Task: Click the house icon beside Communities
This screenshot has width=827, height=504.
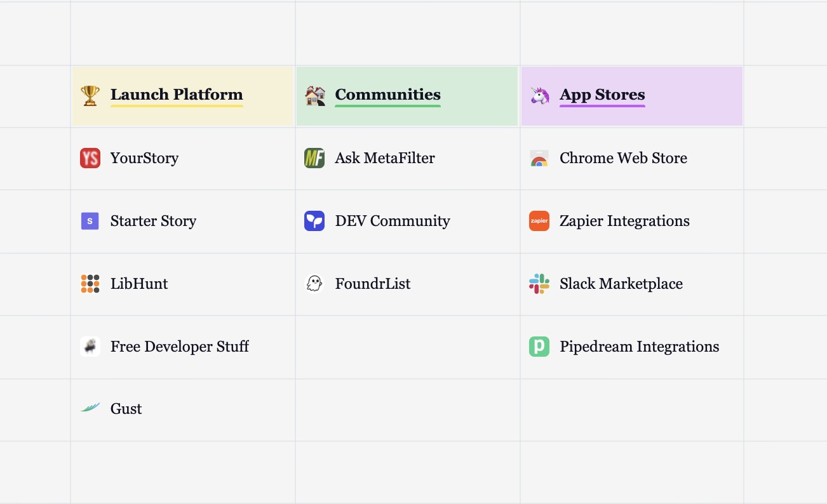Action: coord(314,96)
